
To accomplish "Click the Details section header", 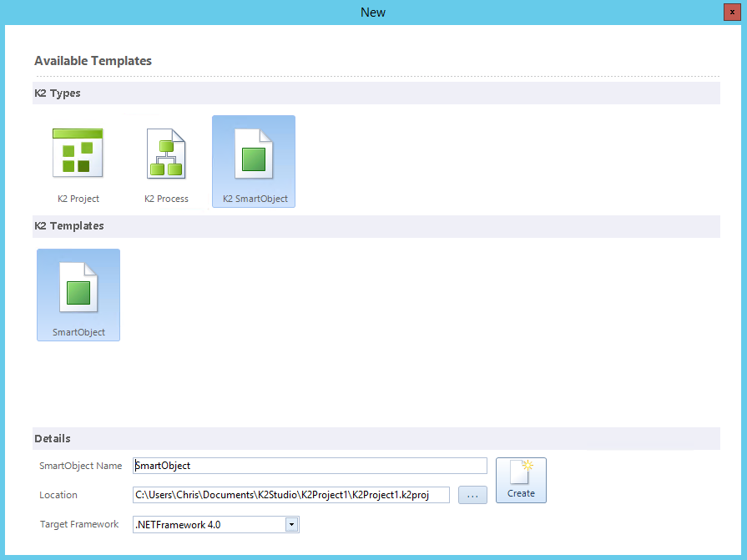I will 376,439.
